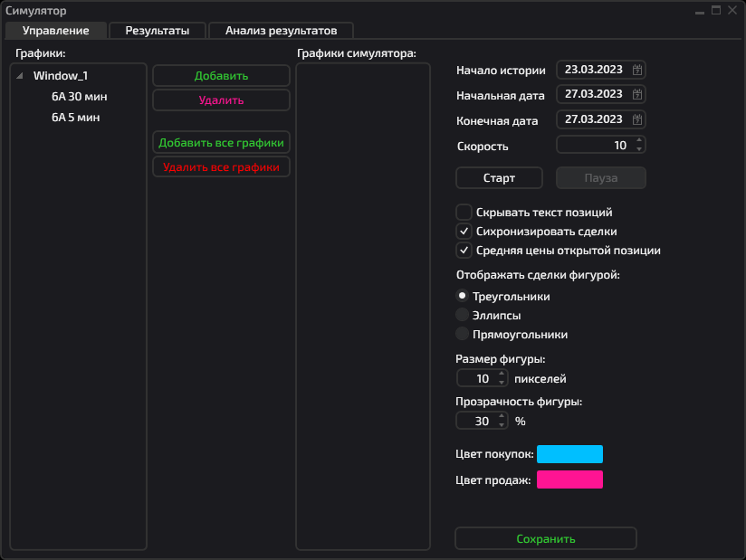Start the simulation with Старт
The height and width of the screenshot is (560, 746).
pos(499,178)
